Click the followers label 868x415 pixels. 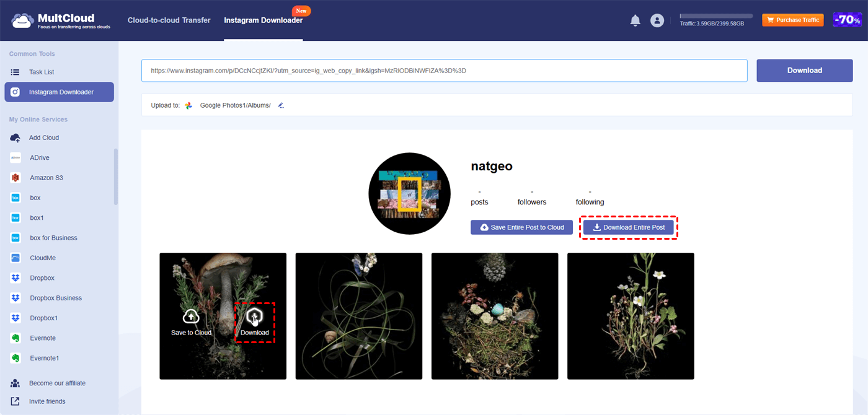[x=532, y=202]
